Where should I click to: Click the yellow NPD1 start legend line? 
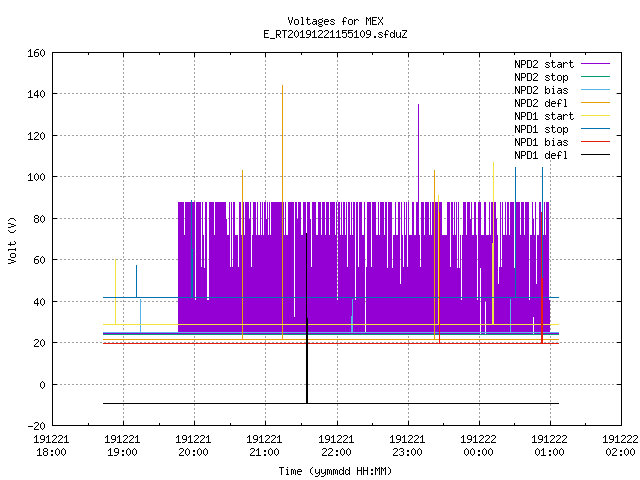point(595,116)
